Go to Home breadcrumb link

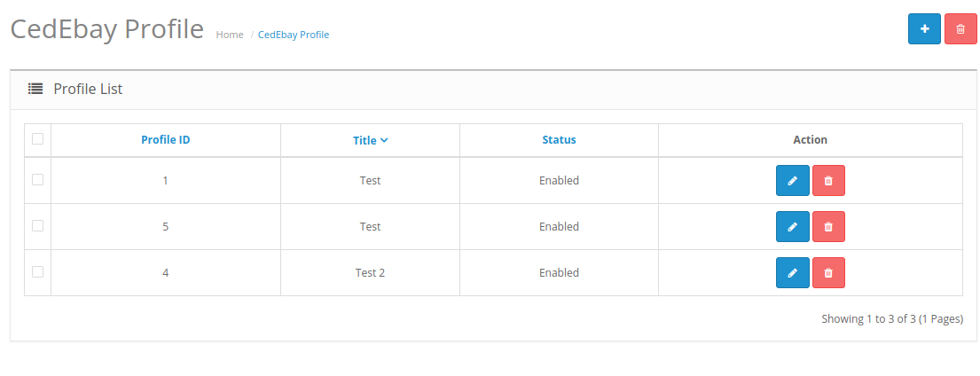pos(230,35)
